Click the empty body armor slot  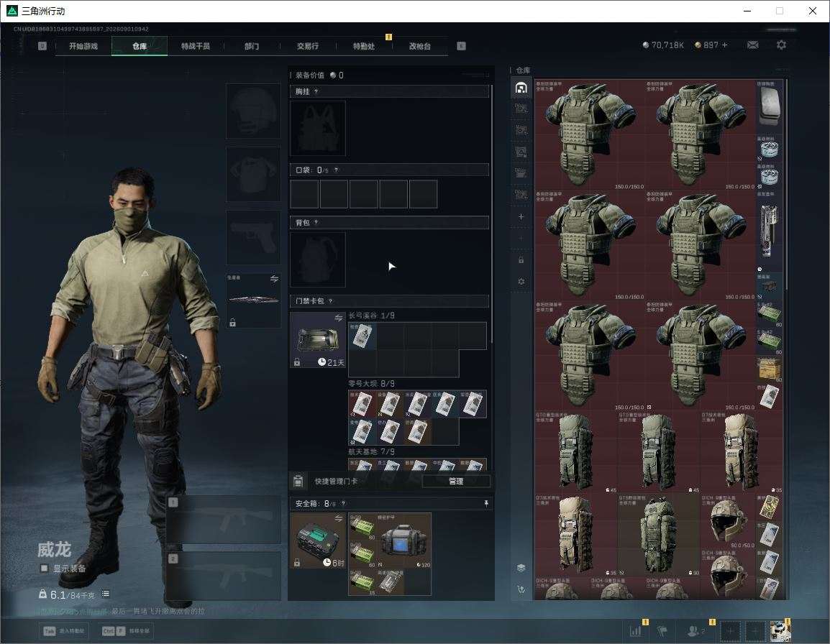point(254,174)
